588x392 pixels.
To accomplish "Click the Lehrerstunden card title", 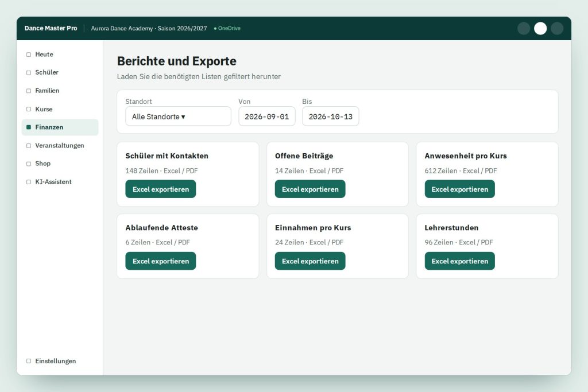I will tap(451, 228).
